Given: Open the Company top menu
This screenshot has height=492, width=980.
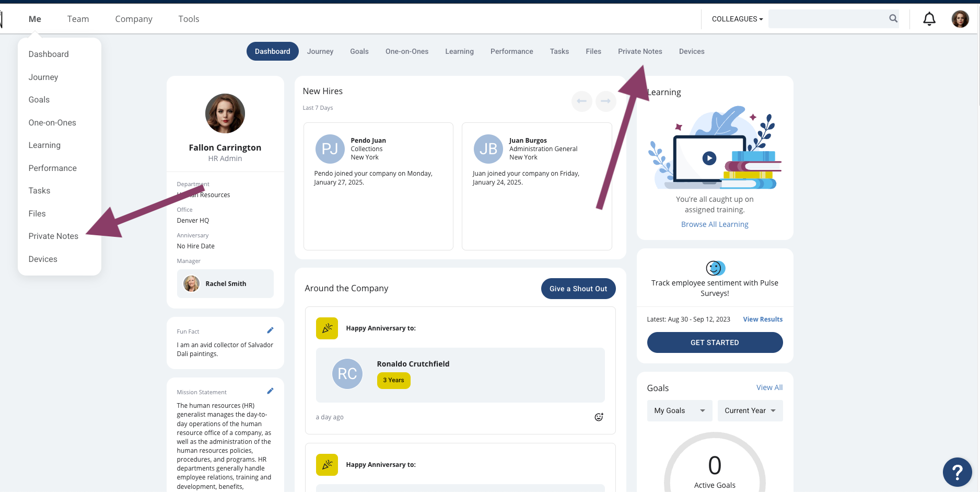Looking at the screenshot, I should pos(134,19).
